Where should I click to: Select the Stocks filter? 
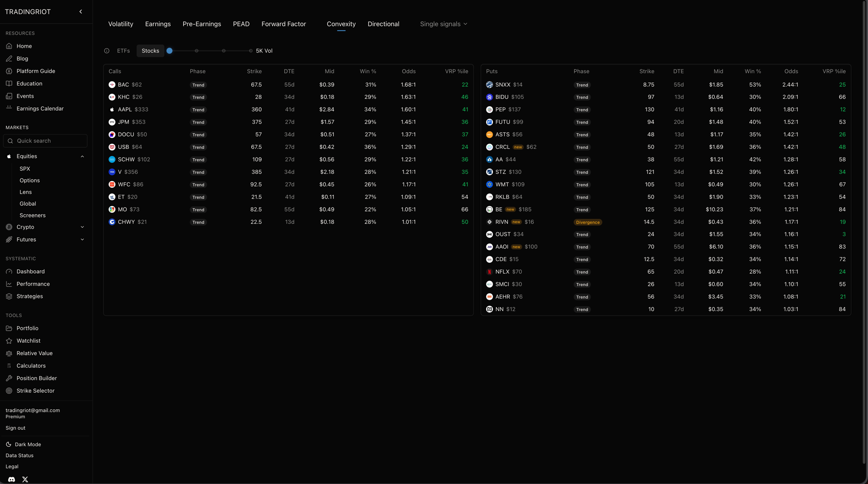click(150, 51)
